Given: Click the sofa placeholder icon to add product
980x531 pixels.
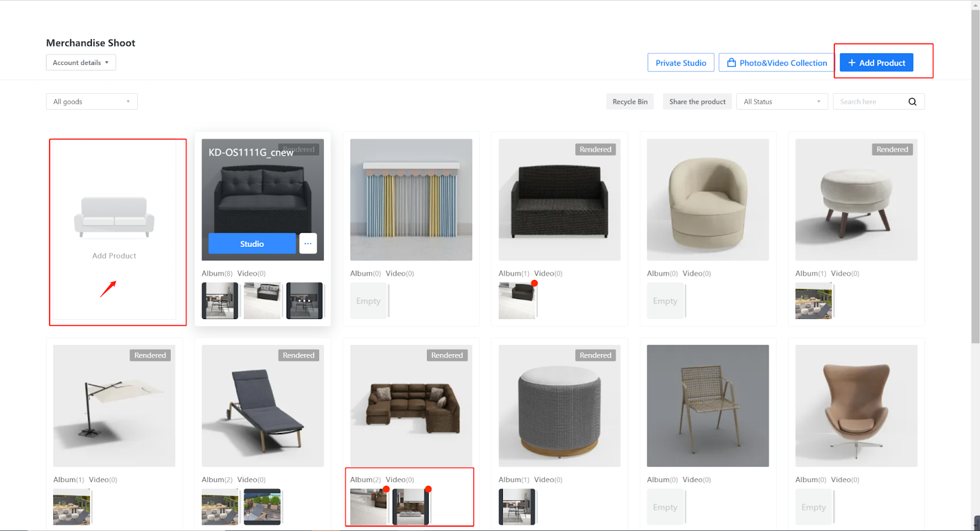Looking at the screenshot, I should coord(115,217).
